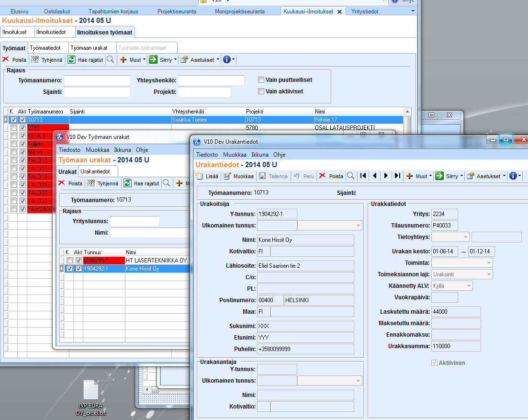Viewport: 528px width, 420px height.
Task: Go to first record in Urakantiedot
Action: (363, 175)
